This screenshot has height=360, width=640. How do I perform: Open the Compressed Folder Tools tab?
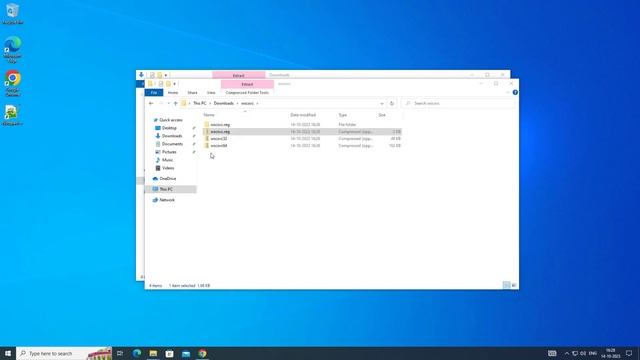tap(247, 93)
